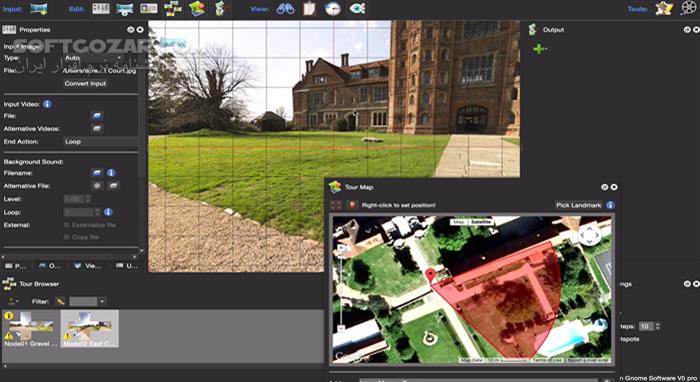Switch to the User Data tab labeled U...
This screenshot has height=382, width=700.
click(126, 266)
